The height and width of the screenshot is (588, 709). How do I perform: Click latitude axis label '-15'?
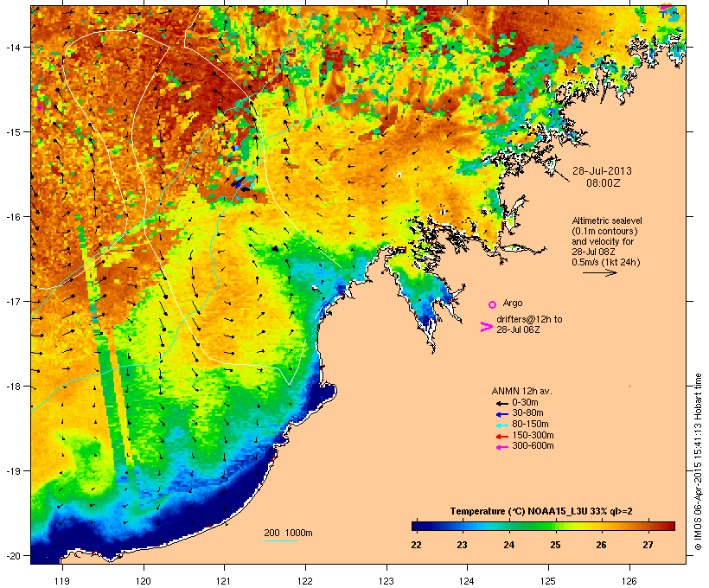tap(12, 132)
